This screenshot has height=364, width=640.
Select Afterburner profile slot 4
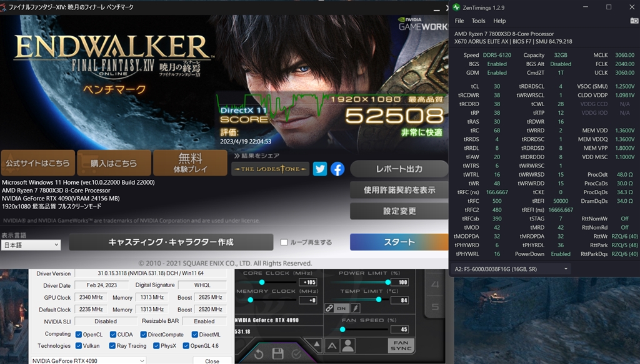point(435,283)
